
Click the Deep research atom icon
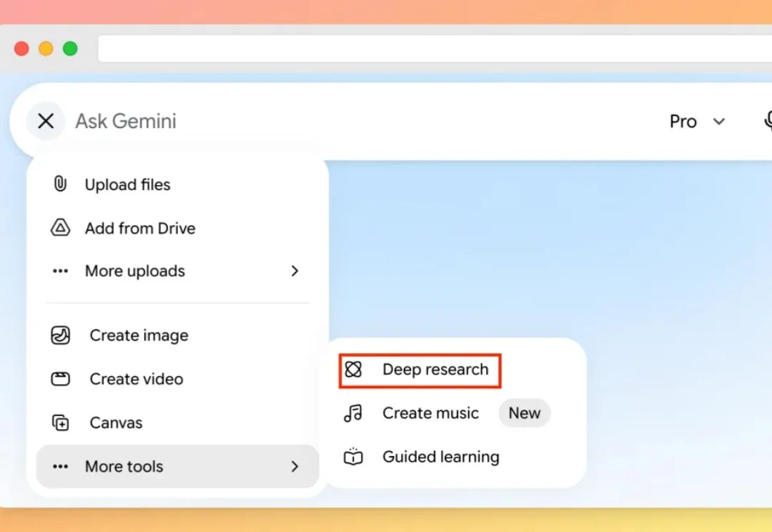(353, 370)
